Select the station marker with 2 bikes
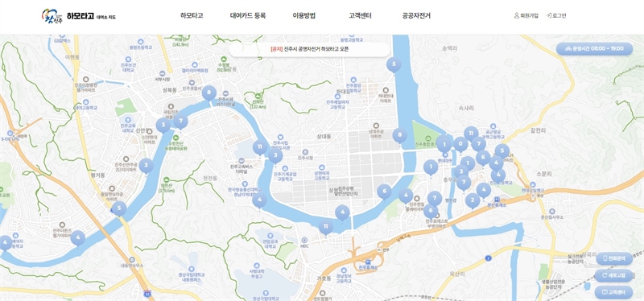Image resolution: width=644 pixels, height=301 pixels. click(x=473, y=201)
